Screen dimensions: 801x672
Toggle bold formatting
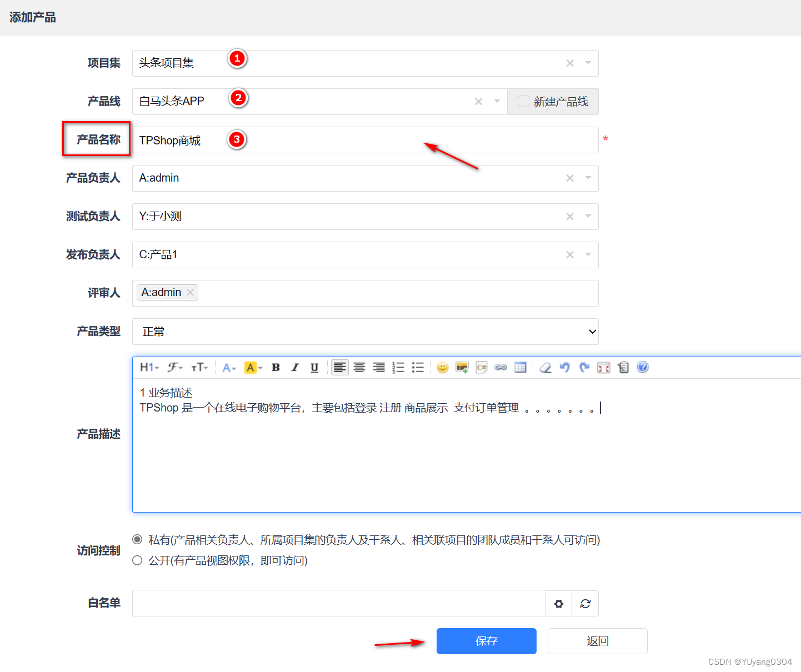276,367
